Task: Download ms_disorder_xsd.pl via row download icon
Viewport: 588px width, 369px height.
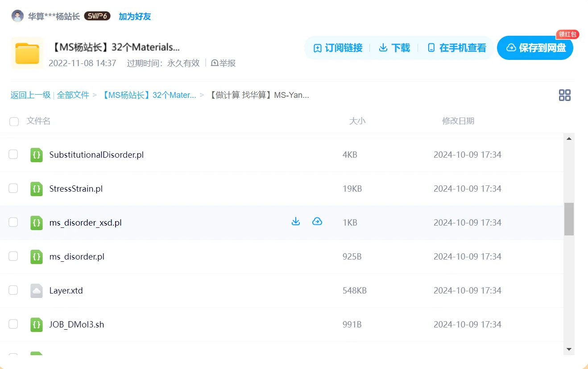Action: [x=296, y=222]
